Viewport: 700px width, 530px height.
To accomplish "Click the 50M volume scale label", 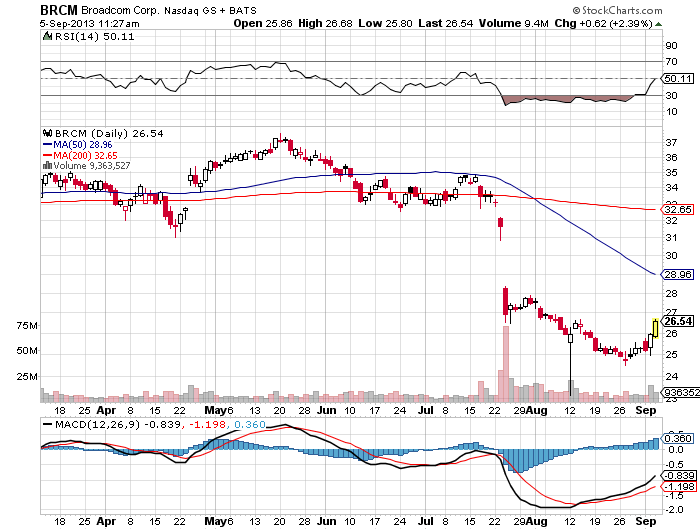I will [27, 351].
